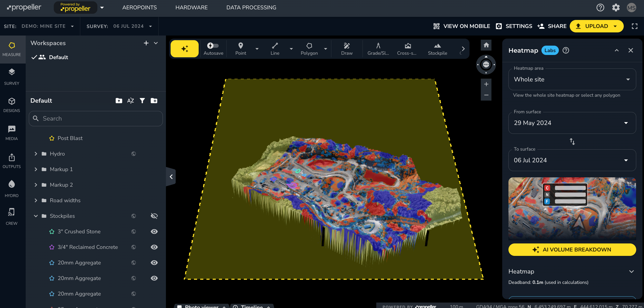Select the Draw tool
Screen dimensions: 644x308
click(347, 48)
